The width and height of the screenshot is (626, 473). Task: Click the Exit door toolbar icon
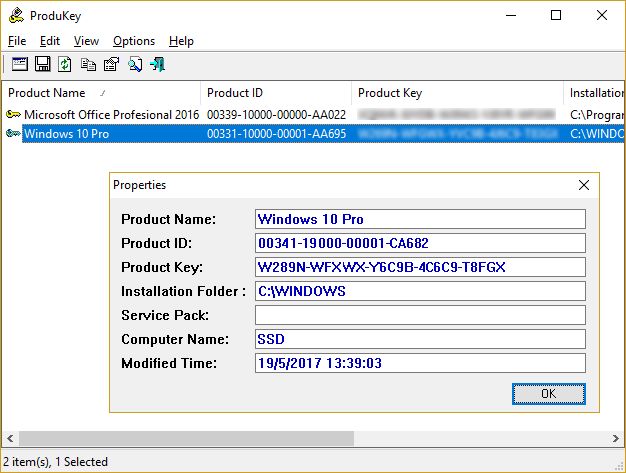[x=157, y=64]
